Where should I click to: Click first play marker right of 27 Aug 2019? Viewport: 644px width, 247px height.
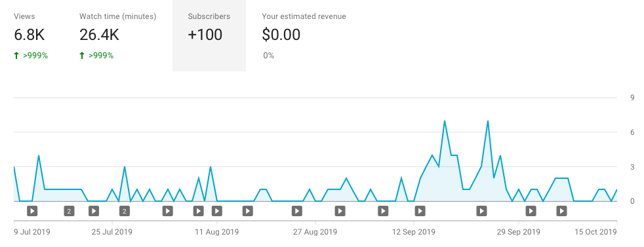pyautogui.click(x=340, y=212)
